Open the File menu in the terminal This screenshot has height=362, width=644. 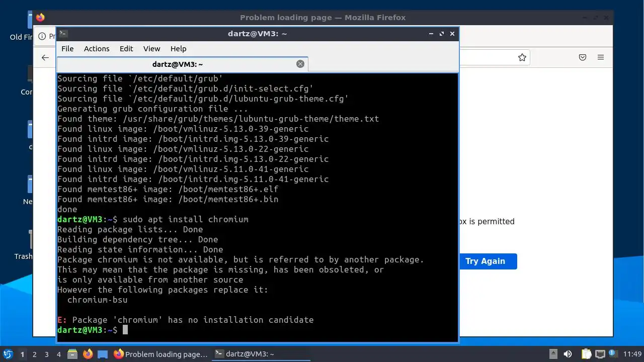(67, 49)
